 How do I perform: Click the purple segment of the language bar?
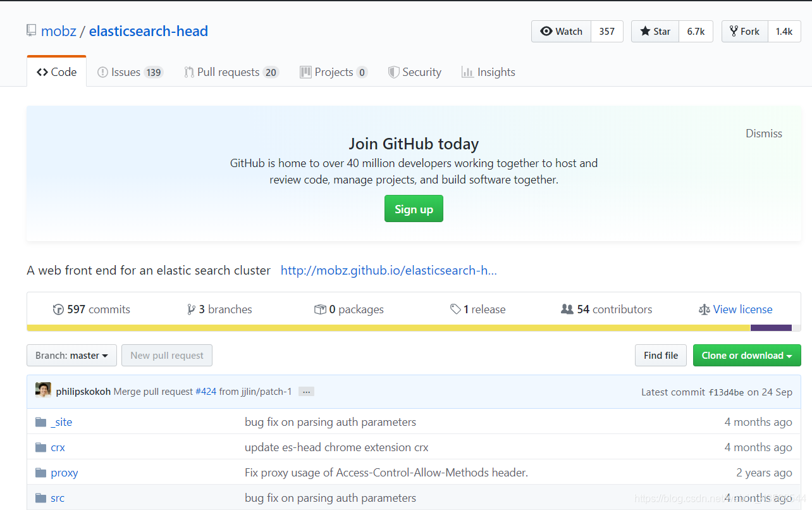771,328
